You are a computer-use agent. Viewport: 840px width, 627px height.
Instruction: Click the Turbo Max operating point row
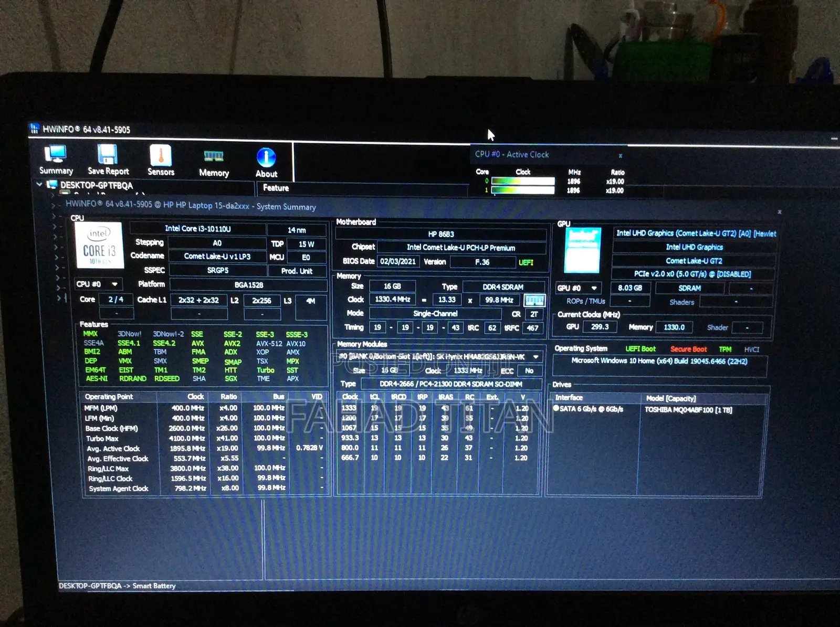click(x=204, y=438)
